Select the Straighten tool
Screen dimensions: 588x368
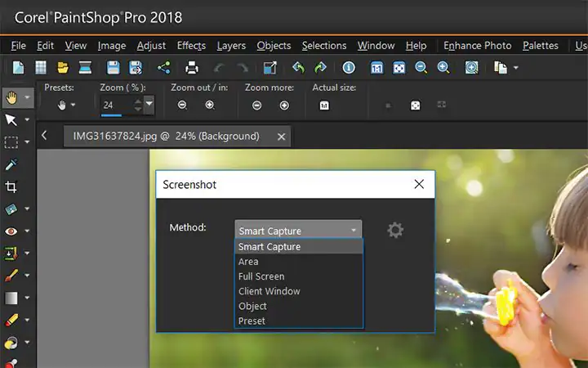[11, 209]
